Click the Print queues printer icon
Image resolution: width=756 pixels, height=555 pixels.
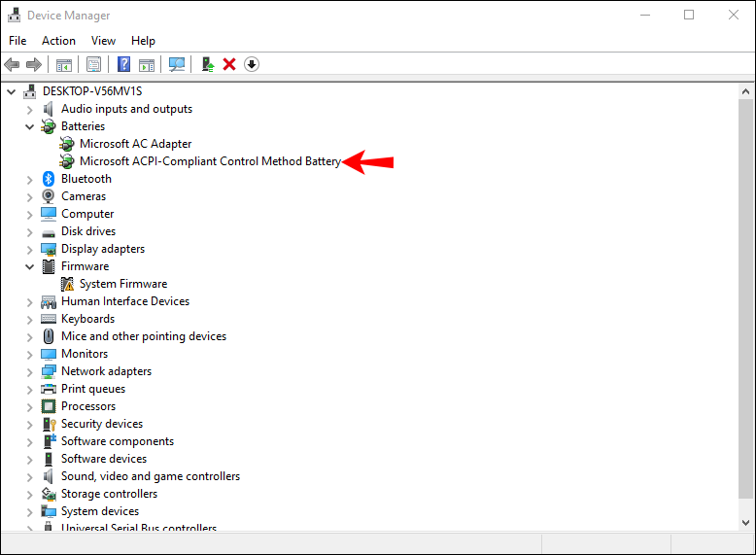point(49,389)
